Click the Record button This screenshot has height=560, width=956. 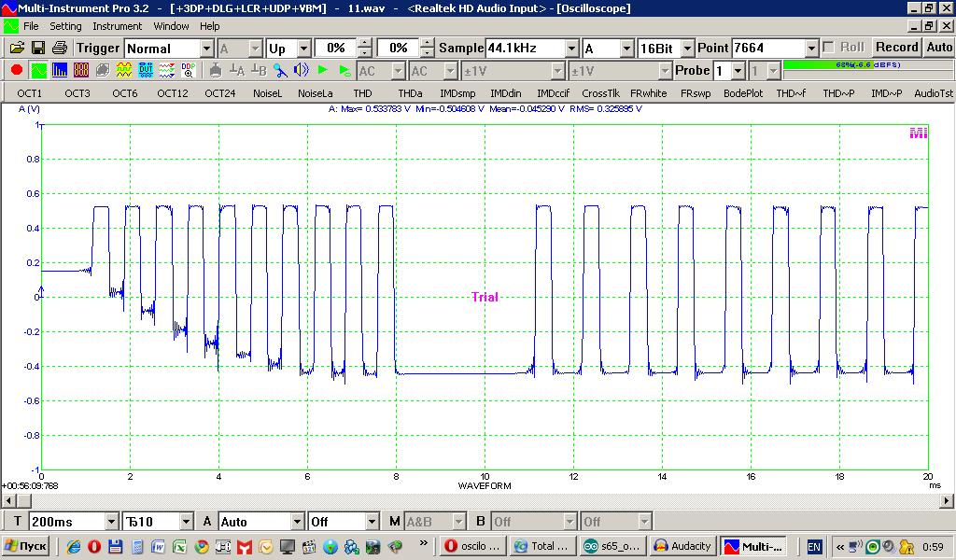tap(896, 48)
